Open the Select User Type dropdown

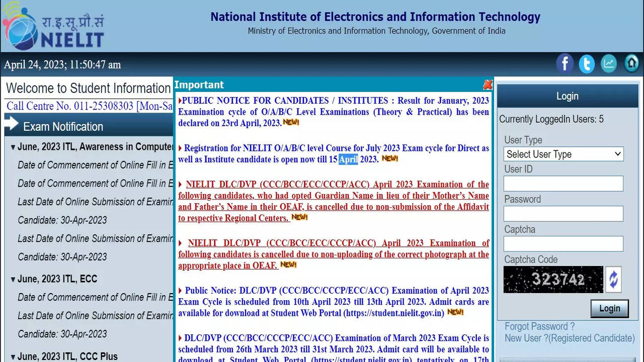[563, 154]
